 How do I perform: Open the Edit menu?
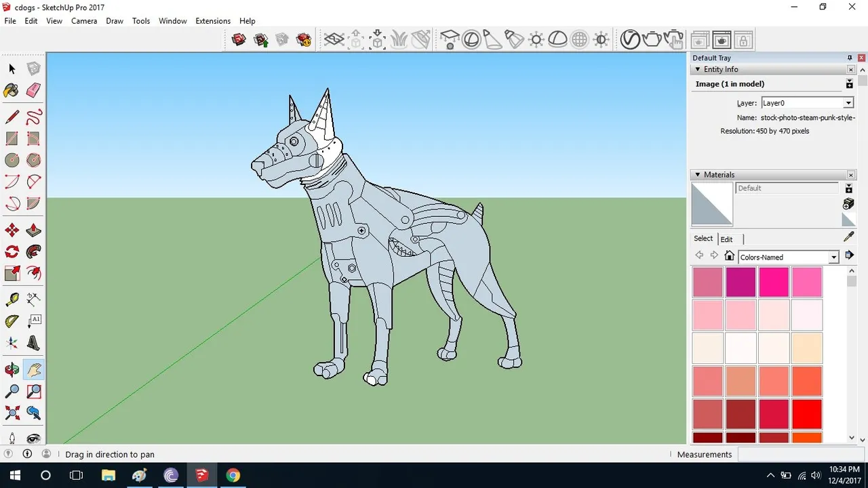(x=31, y=21)
